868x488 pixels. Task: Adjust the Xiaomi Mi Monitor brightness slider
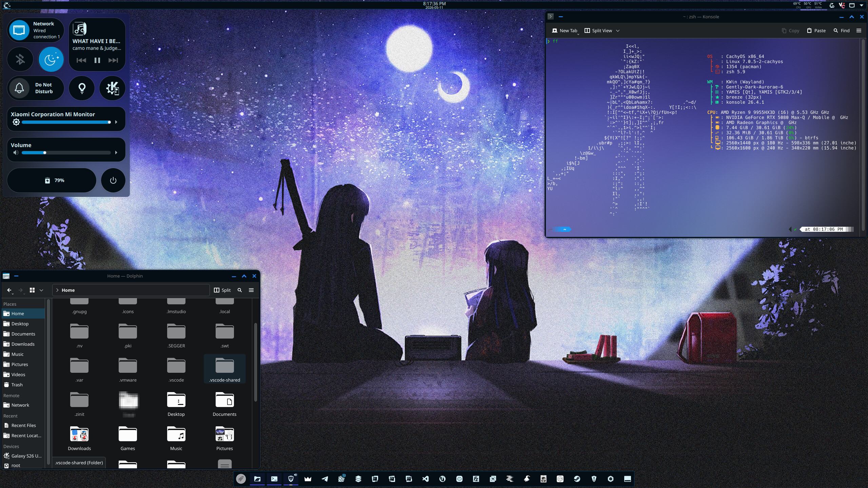[66, 122]
